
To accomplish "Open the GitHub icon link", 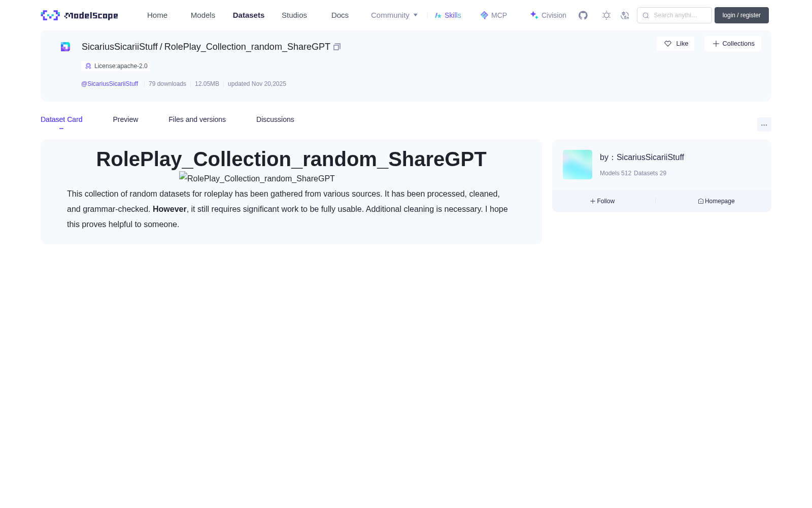I will tap(583, 15).
